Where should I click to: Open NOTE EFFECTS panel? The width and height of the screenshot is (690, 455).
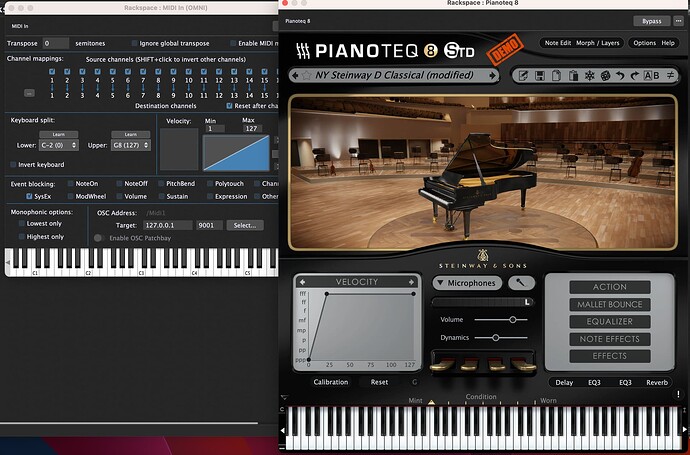tap(609, 339)
